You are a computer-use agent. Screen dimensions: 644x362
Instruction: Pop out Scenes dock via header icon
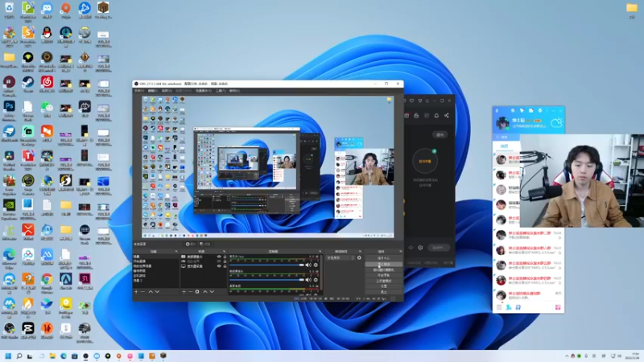pyautogui.click(x=176, y=251)
